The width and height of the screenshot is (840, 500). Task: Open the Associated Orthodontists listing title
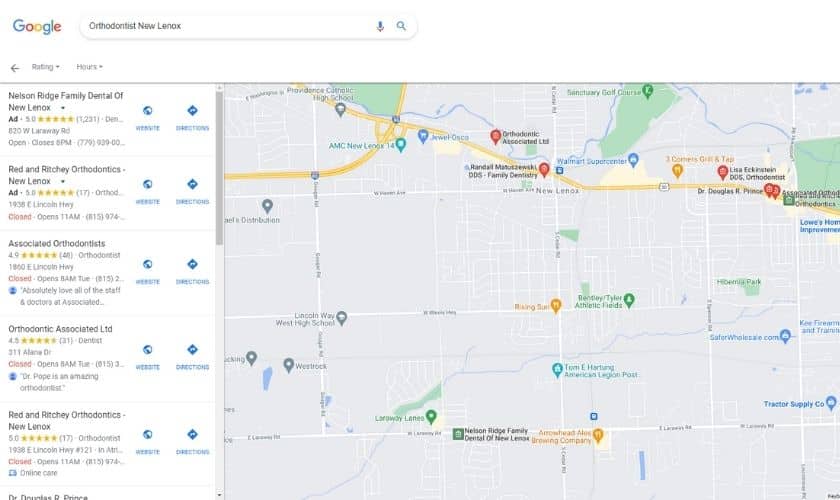pos(57,243)
